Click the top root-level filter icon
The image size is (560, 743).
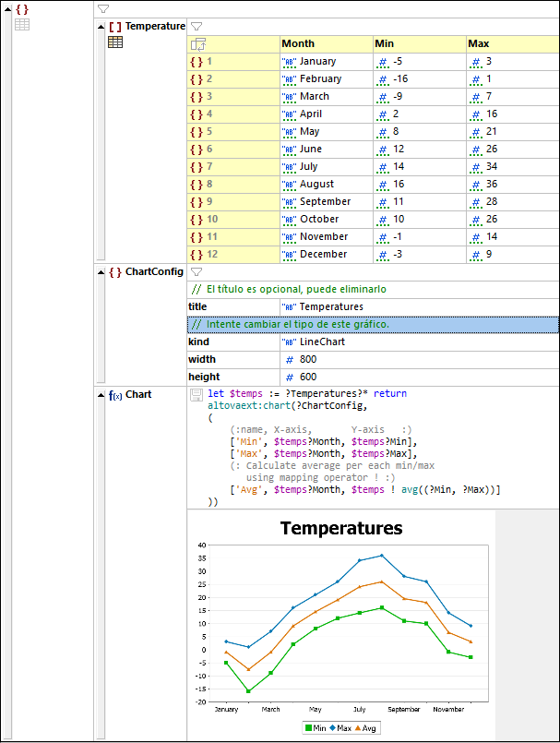click(103, 8)
